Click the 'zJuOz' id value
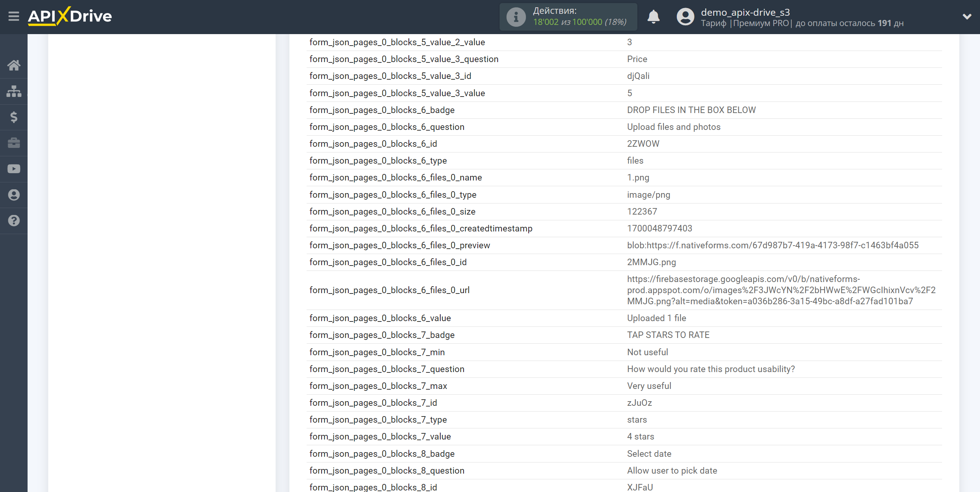Viewport: 980px width, 492px height. (639, 403)
